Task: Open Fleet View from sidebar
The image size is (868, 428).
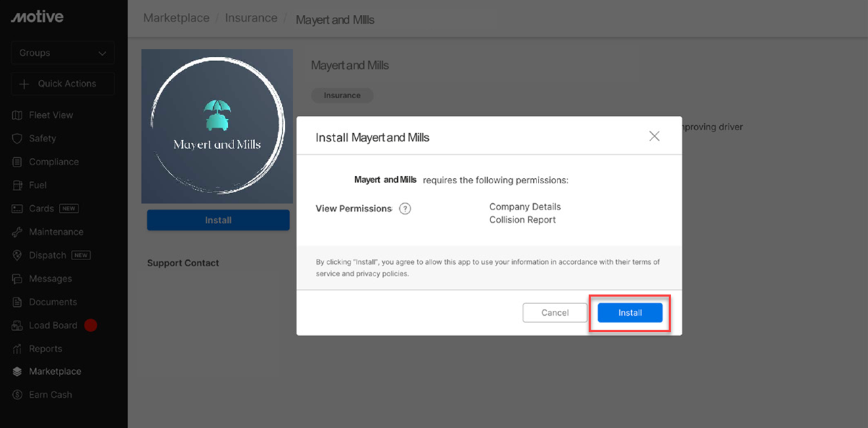Action: coord(51,115)
